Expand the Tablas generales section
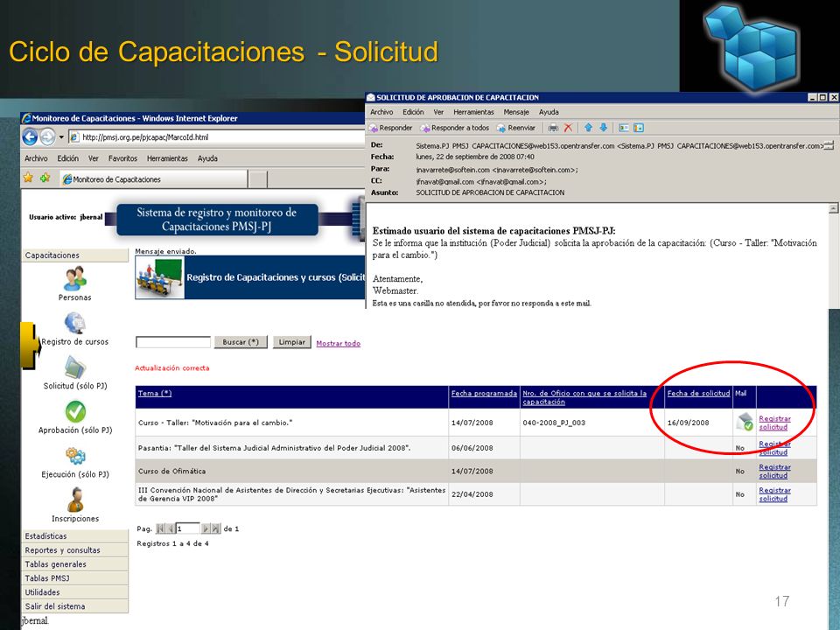 75,564
